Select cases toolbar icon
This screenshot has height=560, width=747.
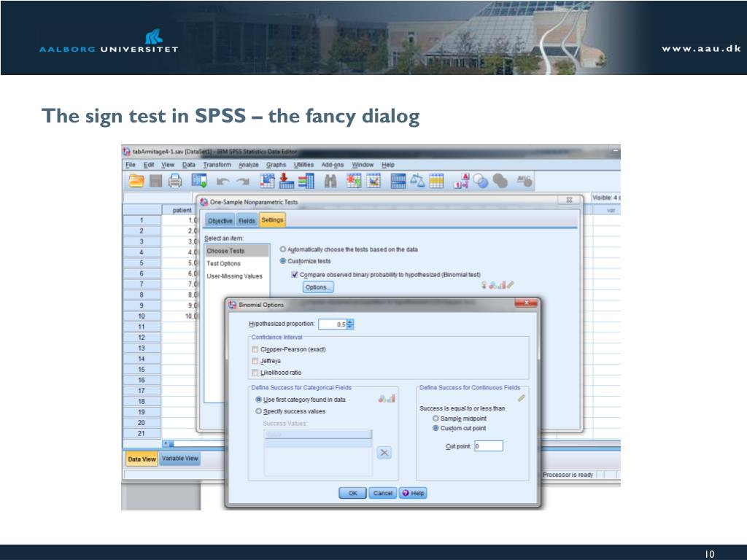(436, 181)
